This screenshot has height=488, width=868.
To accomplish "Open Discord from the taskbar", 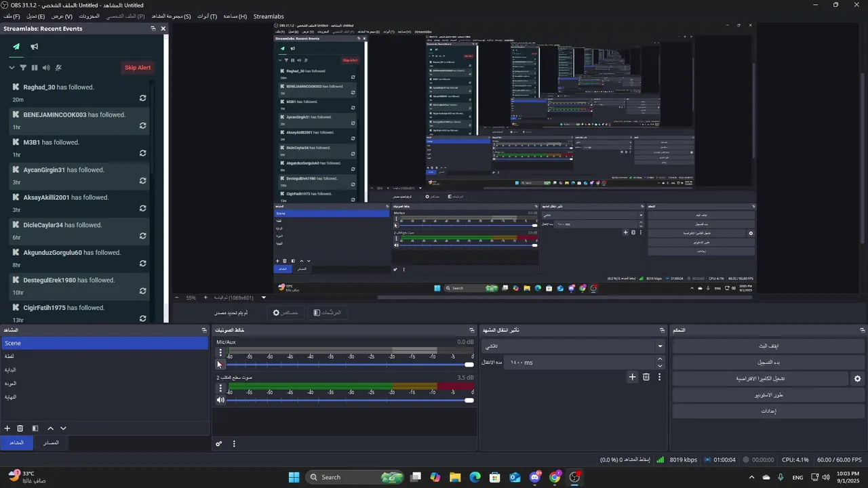I will tap(535, 477).
